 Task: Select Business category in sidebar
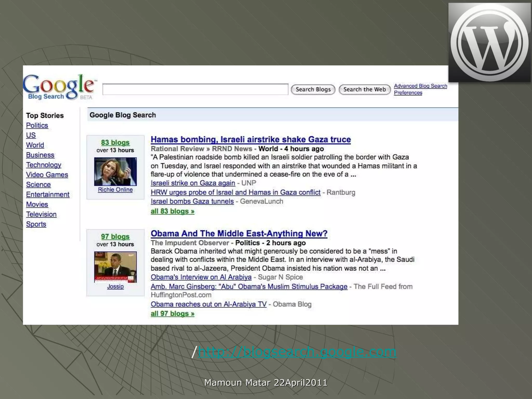point(40,155)
